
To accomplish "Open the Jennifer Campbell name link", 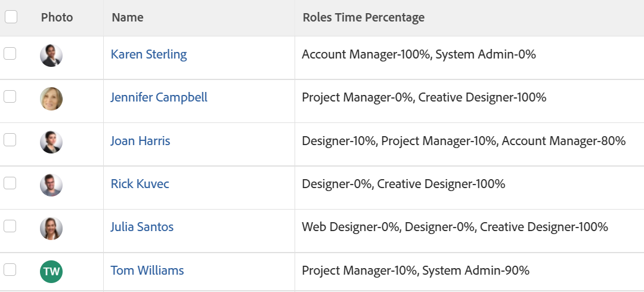I will (x=159, y=97).
